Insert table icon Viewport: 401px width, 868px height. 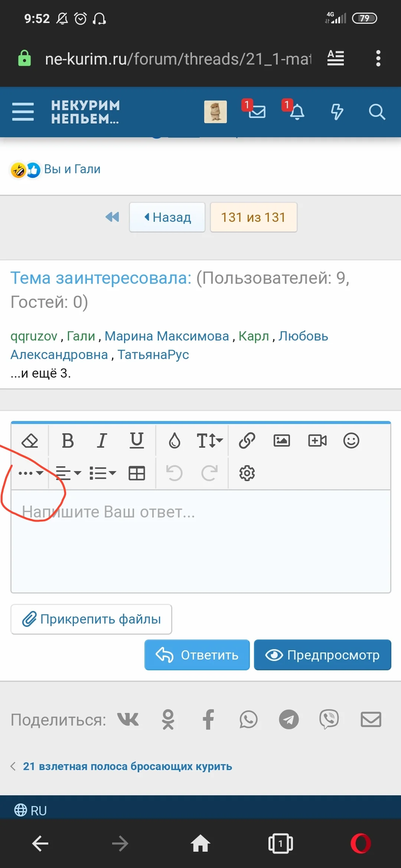pyautogui.click(x=137, y=473)
